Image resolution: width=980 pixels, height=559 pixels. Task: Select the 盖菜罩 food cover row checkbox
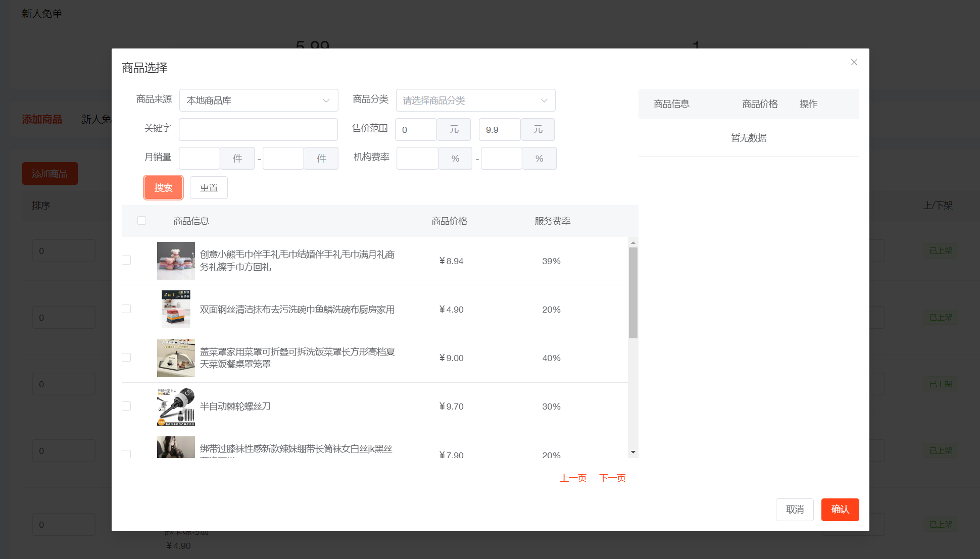126,357
